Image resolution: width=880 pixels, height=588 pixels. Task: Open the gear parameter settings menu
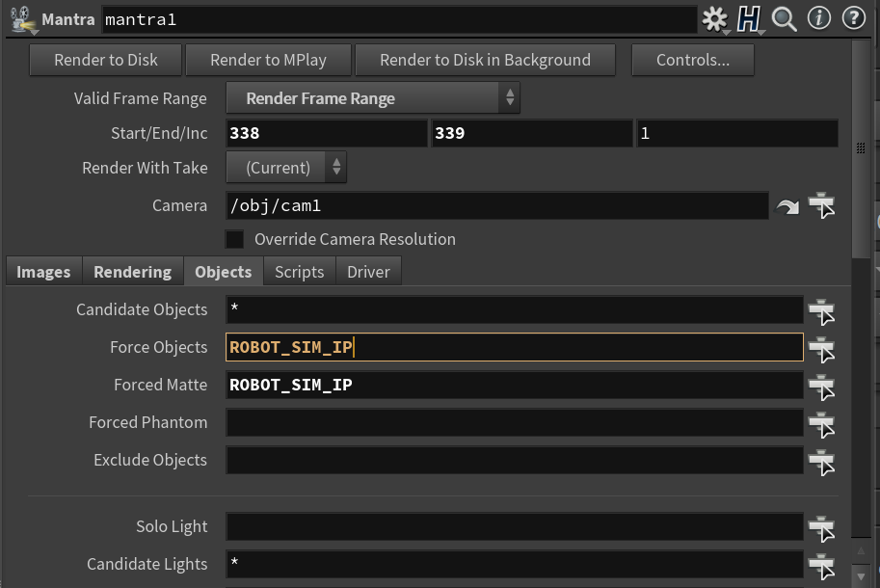coord(714,19)
